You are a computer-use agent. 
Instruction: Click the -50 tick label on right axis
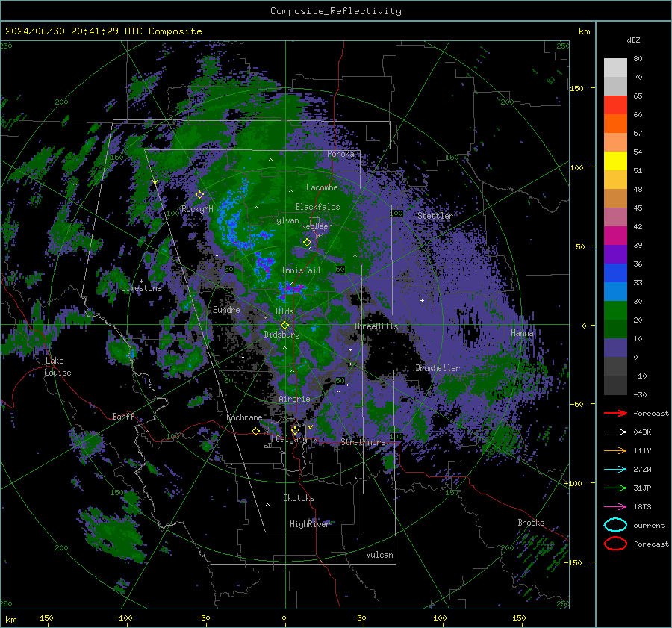pos(576,404)
